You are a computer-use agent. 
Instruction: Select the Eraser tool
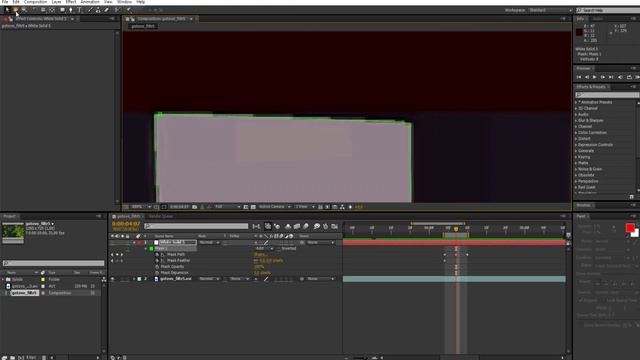tap(107, 10)
